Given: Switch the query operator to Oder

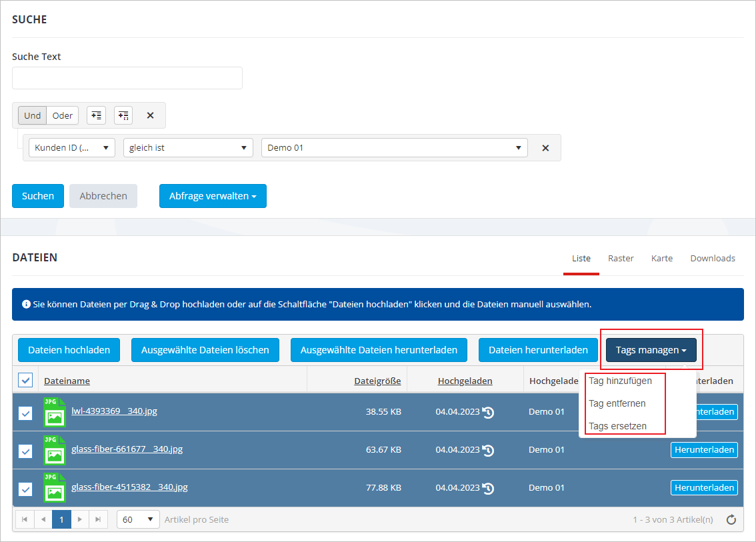Looking at the screenshot, I should 63,115.
